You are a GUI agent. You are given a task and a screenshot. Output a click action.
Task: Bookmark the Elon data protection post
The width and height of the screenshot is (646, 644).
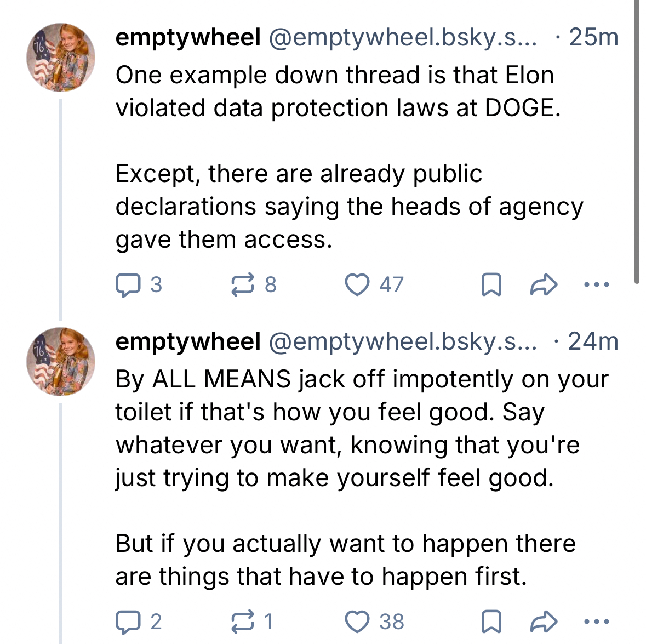491,285
